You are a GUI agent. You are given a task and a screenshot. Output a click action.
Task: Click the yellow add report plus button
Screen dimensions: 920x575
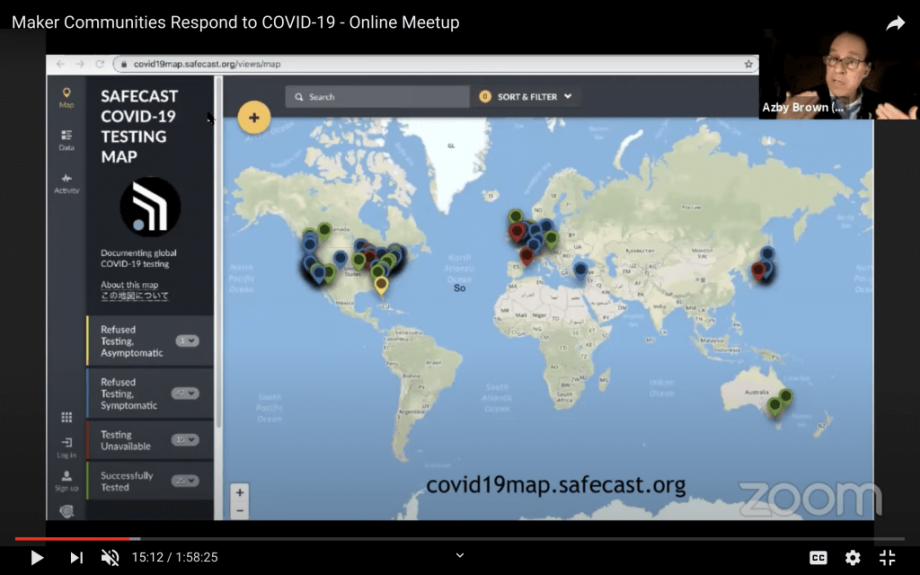click(x=254, y=117)
